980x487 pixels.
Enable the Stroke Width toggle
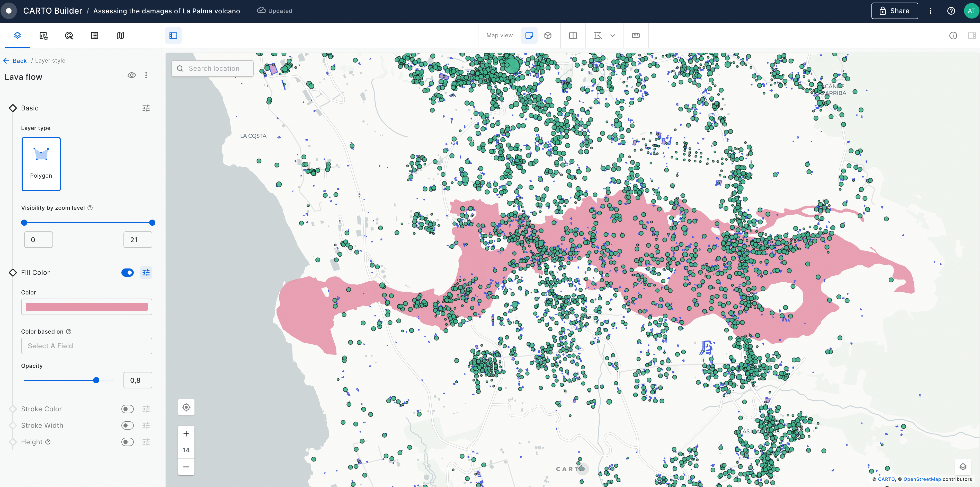pos(127,425)
